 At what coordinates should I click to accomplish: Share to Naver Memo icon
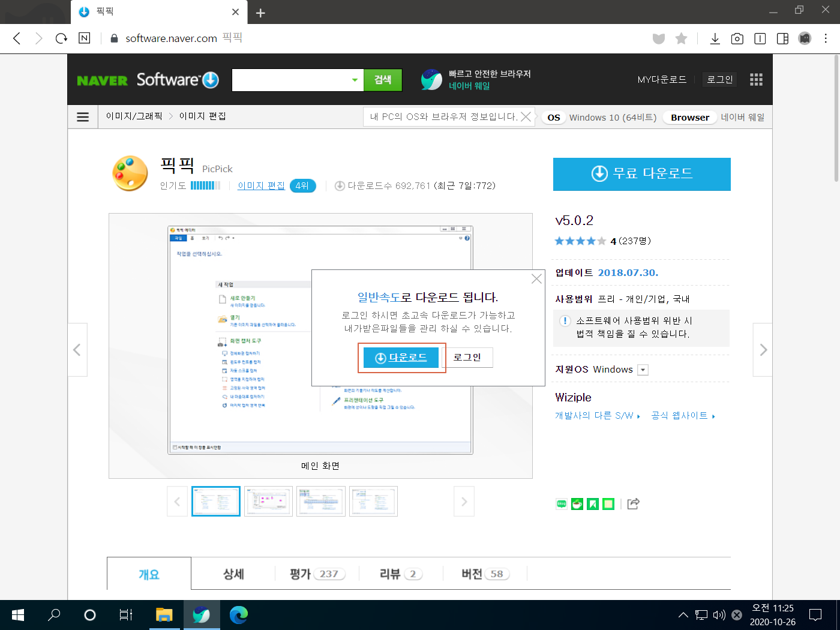coord(608,504)
